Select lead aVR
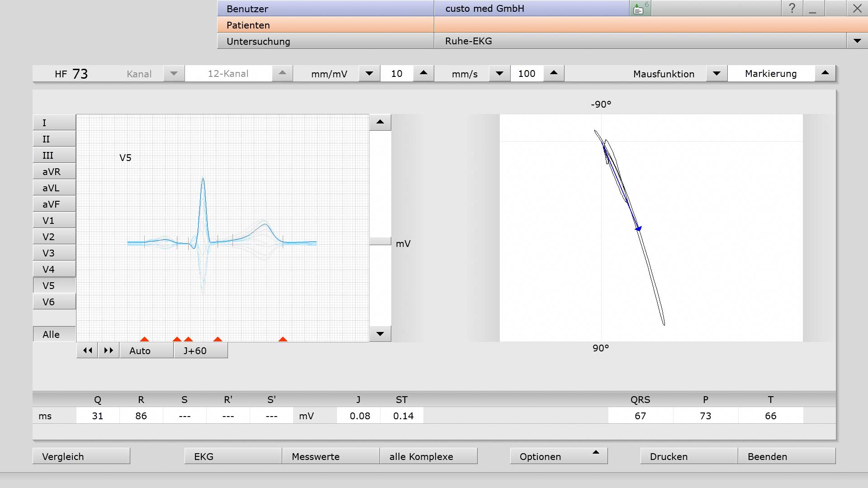The image size is (868, 488). pos(54,171)
